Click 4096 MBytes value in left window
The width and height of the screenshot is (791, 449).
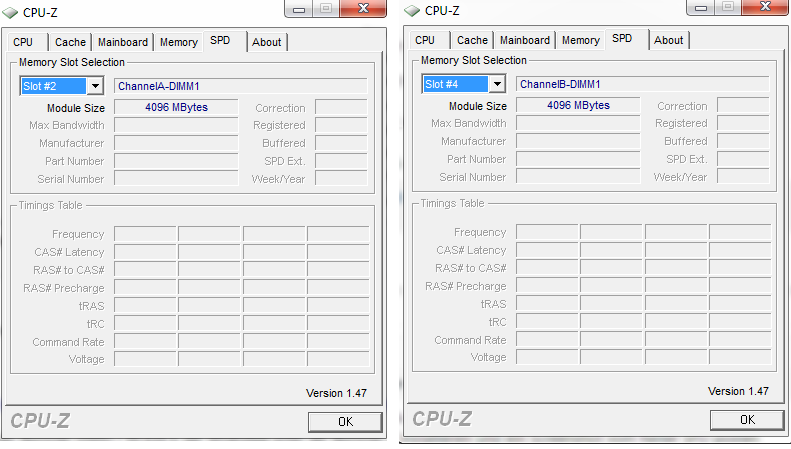tap(176, 107)
